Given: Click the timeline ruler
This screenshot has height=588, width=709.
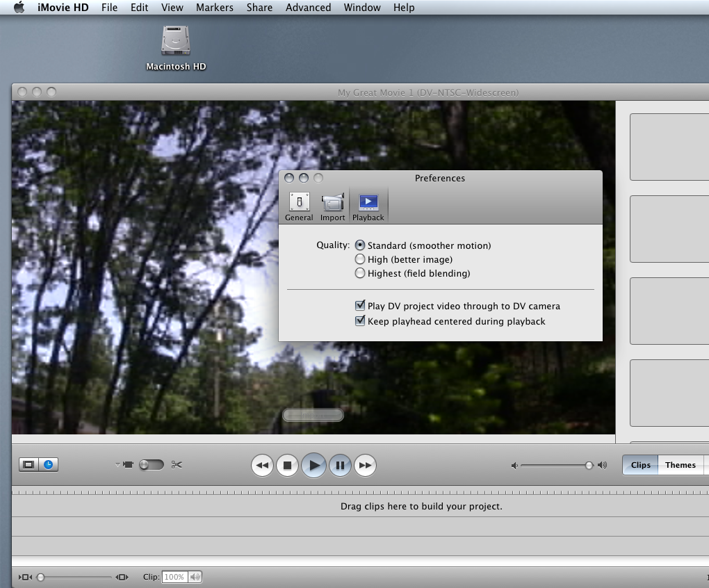Looking at the screenshot, I should point(360,491).
